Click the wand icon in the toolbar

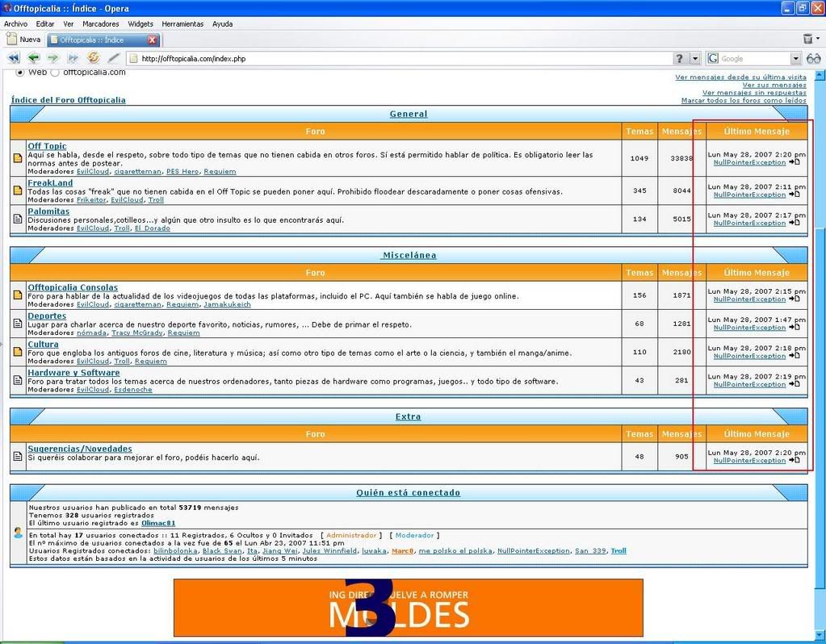(113, 58)
